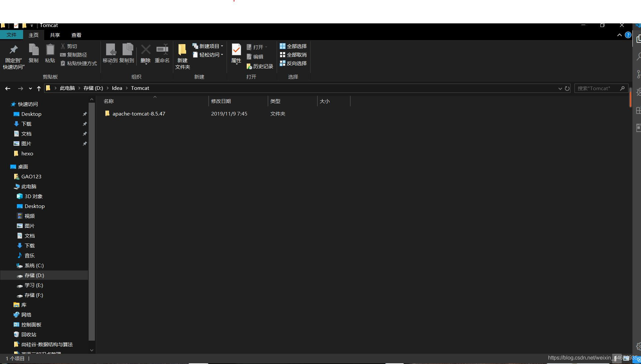Refresh the Tomcat folder view
This screenshot has width=641, height=364.
(567, 88)
